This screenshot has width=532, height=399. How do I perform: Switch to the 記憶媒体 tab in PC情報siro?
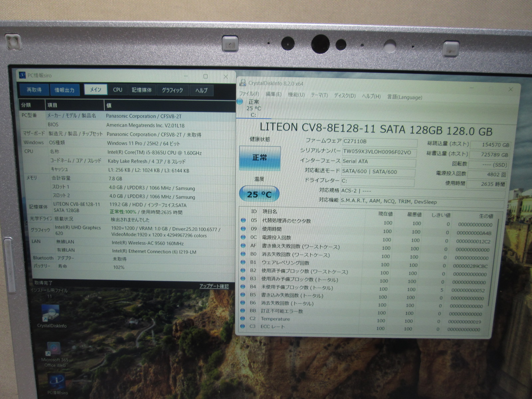coord(142,90)
